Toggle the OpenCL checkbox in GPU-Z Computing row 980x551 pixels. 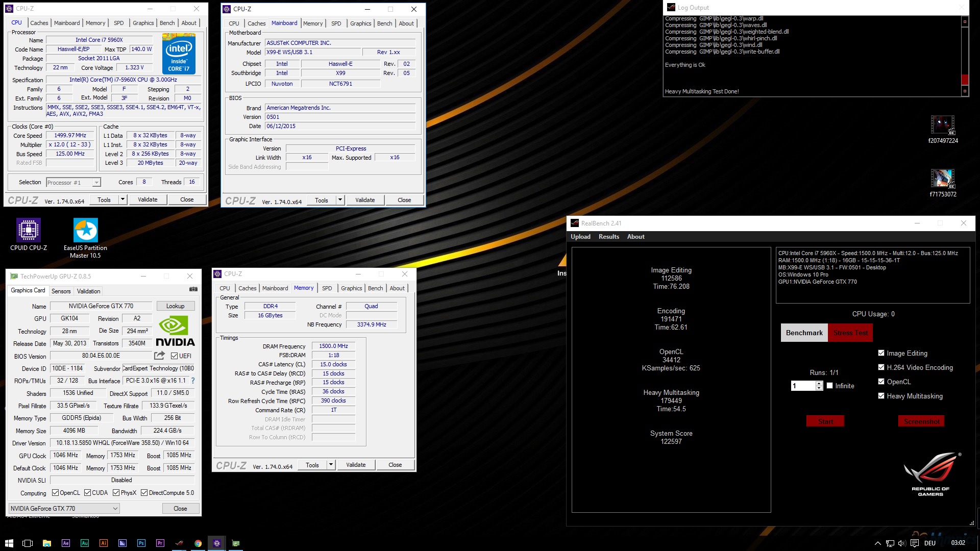pyautogui.click(x=56, y=493)
